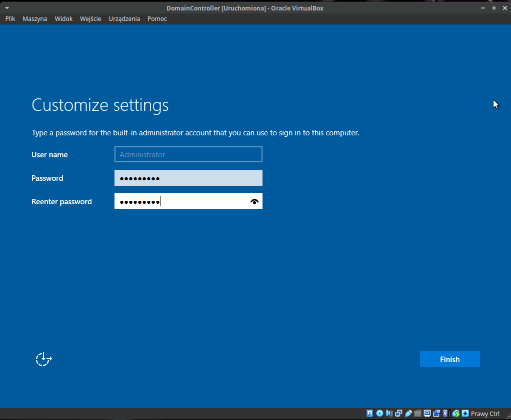
Task: Click the mouse integration status icon
Action: (x=456, y=413)
